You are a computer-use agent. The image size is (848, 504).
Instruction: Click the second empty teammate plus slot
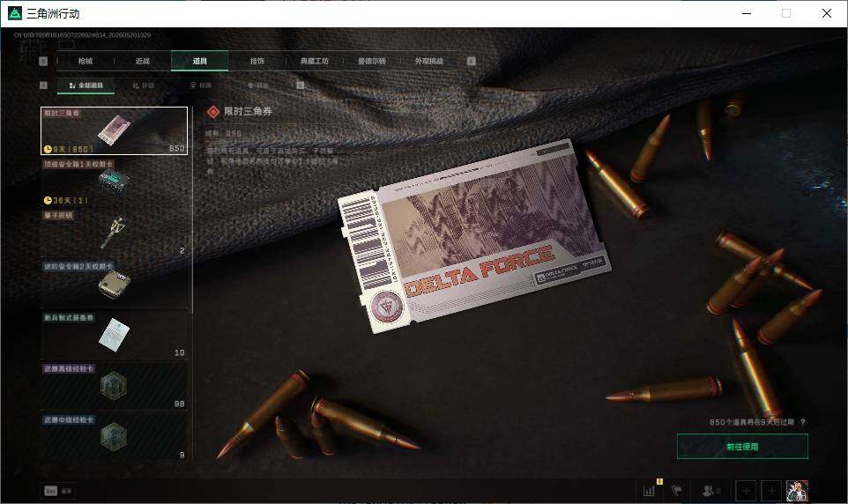(771, 491)
